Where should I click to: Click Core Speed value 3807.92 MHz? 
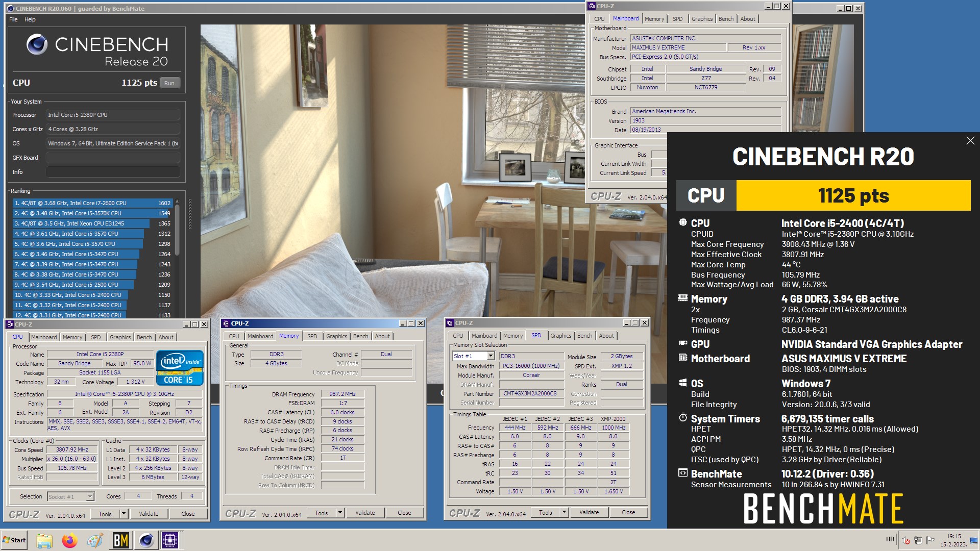pyautogui.click(x=72, y=449)
